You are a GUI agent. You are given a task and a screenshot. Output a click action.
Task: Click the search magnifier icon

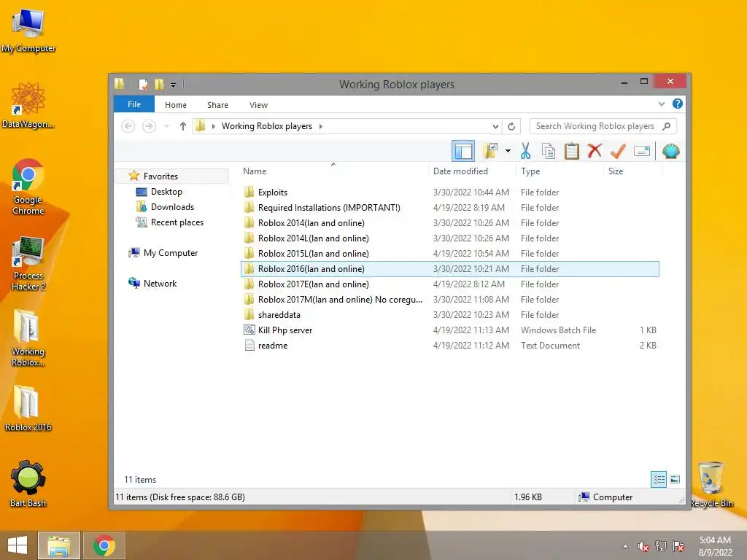point(667,126)
